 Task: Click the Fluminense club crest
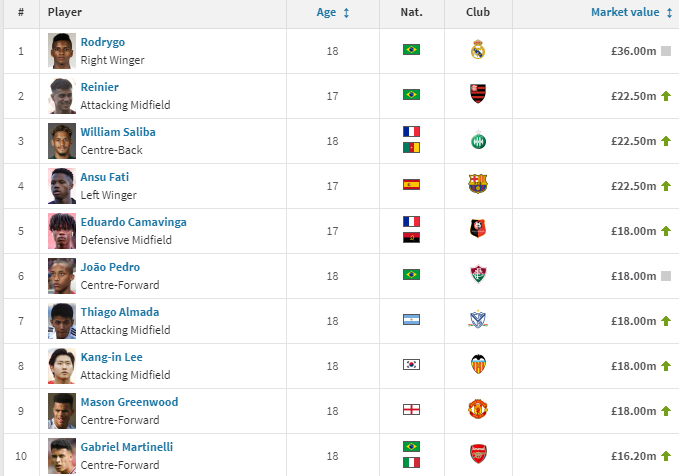click(x=478, y=274)
